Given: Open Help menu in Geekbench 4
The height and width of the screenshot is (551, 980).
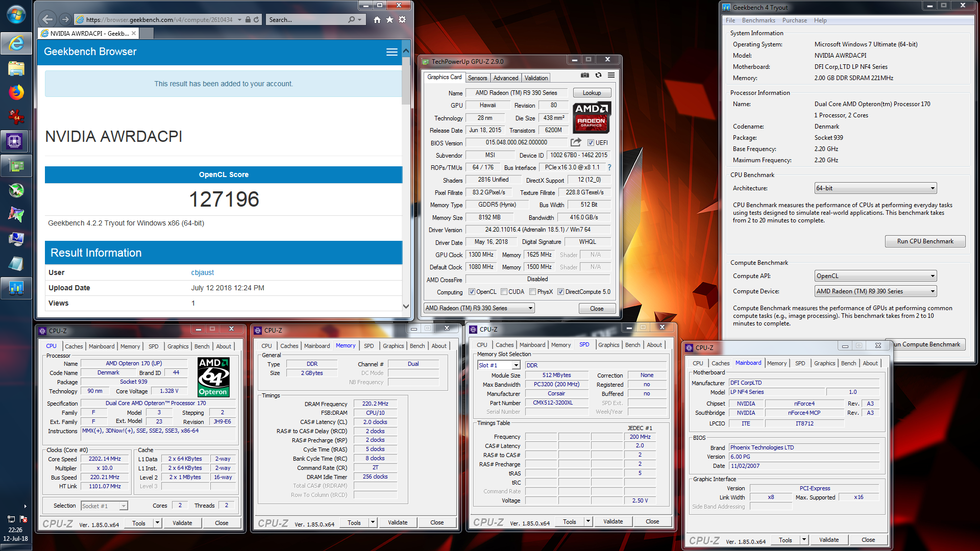Looking at the screenshot, I should pyautogui.click(x=820, y=20).
